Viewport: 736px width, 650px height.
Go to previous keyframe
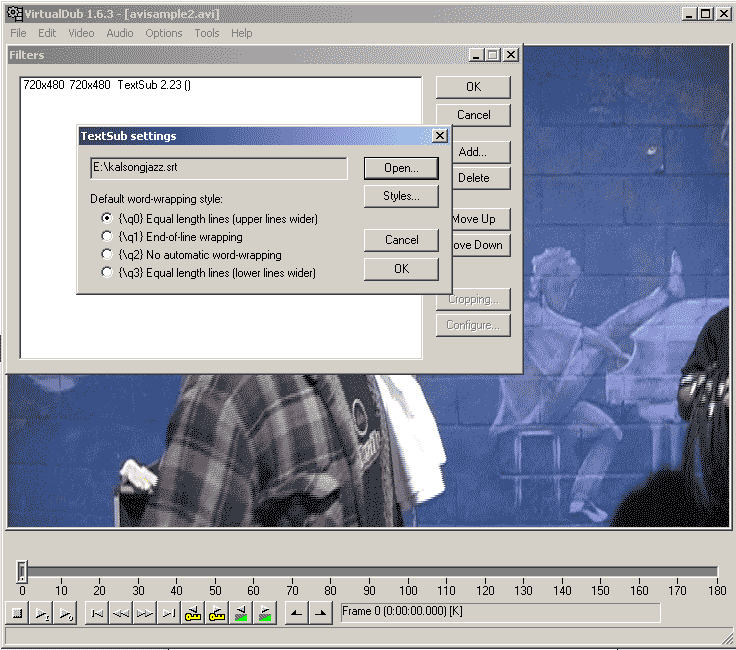click(193, 613)
